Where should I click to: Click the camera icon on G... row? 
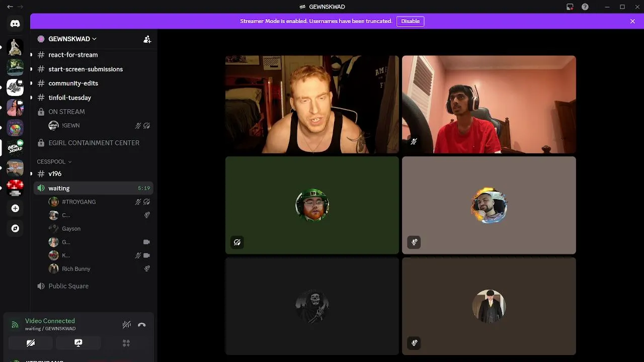(146, 242)
